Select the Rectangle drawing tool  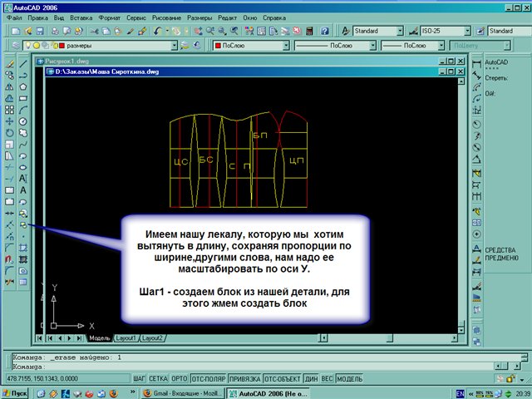point(24,97)
